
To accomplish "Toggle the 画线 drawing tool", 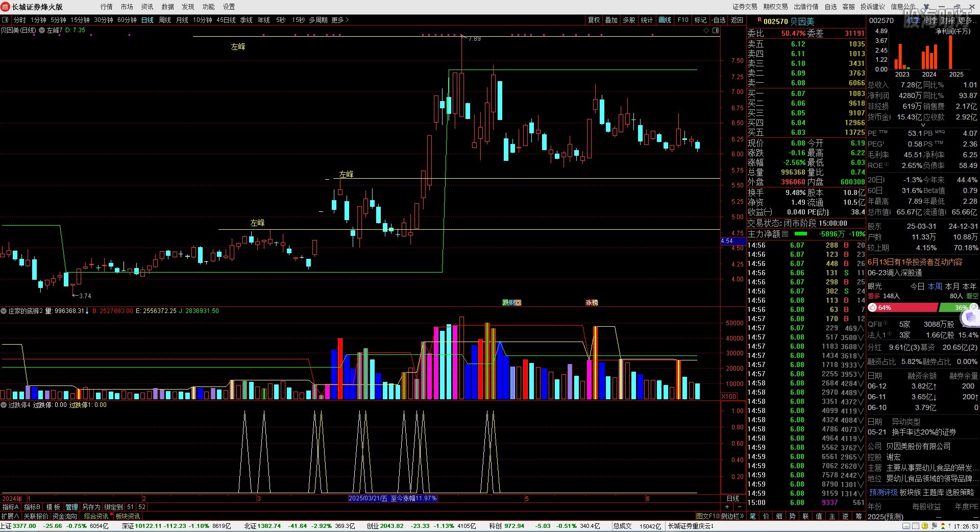I will [x=665, y=20].
